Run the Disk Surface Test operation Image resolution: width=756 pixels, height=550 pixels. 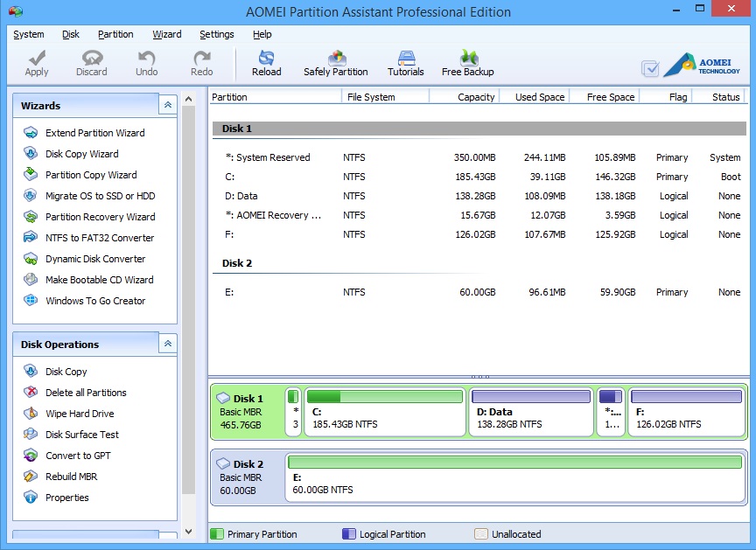(82, 435)
